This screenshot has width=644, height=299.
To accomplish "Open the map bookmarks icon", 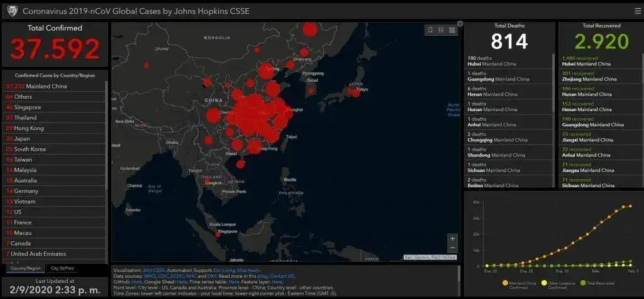I will (x=430, y=30).
